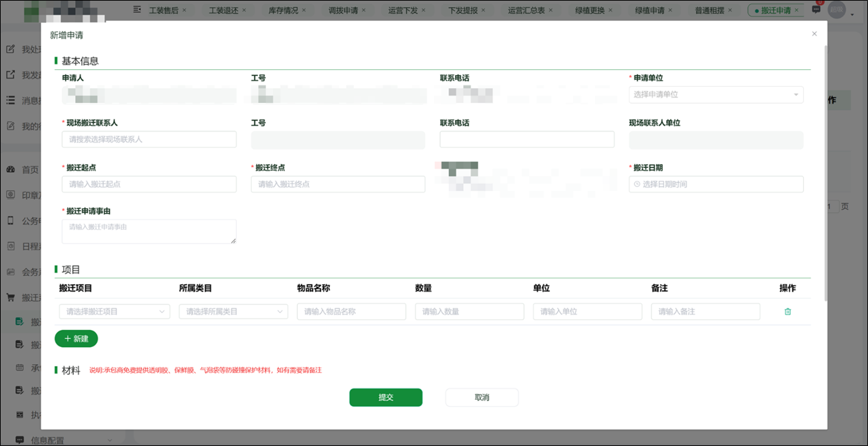Select the 搬迁 shopping cart icon in sidebar
The height and width of the screenshot is (446, 868).
tap(10, 296)
